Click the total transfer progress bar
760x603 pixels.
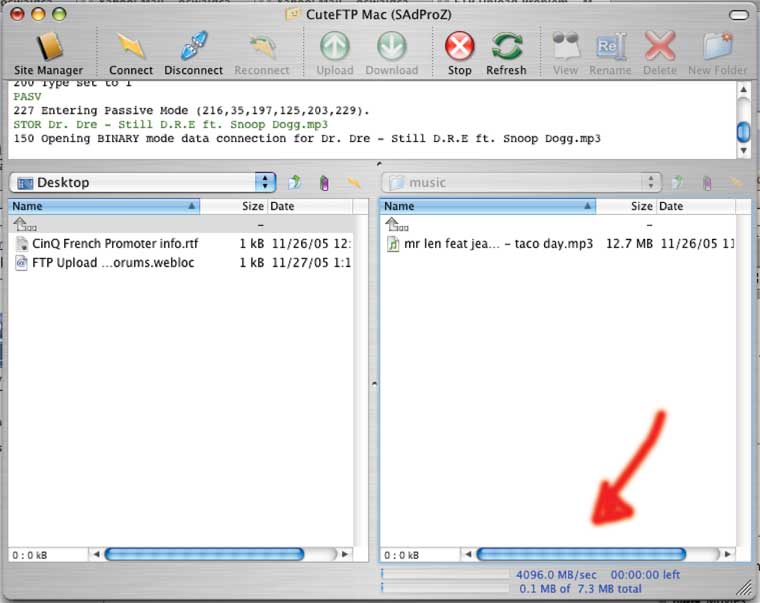point(445,588)
